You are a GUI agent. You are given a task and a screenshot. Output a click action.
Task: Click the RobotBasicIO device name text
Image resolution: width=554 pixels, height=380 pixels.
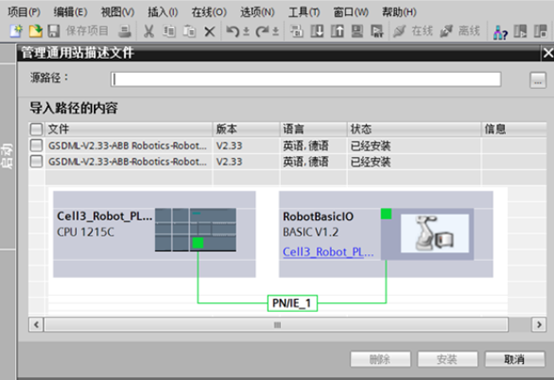tap(318, 216)
